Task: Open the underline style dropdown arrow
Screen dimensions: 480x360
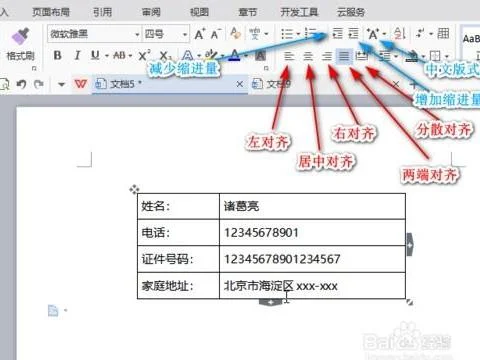Action: coord(107,56)
